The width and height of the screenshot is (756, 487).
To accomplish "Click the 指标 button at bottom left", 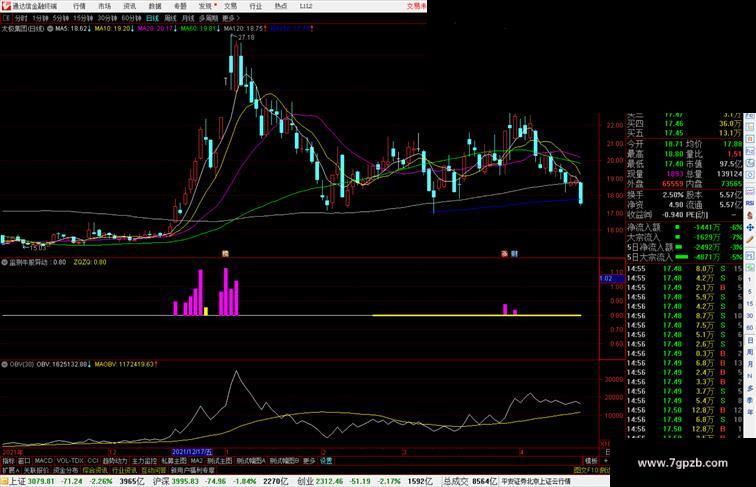I will (8, 461).
